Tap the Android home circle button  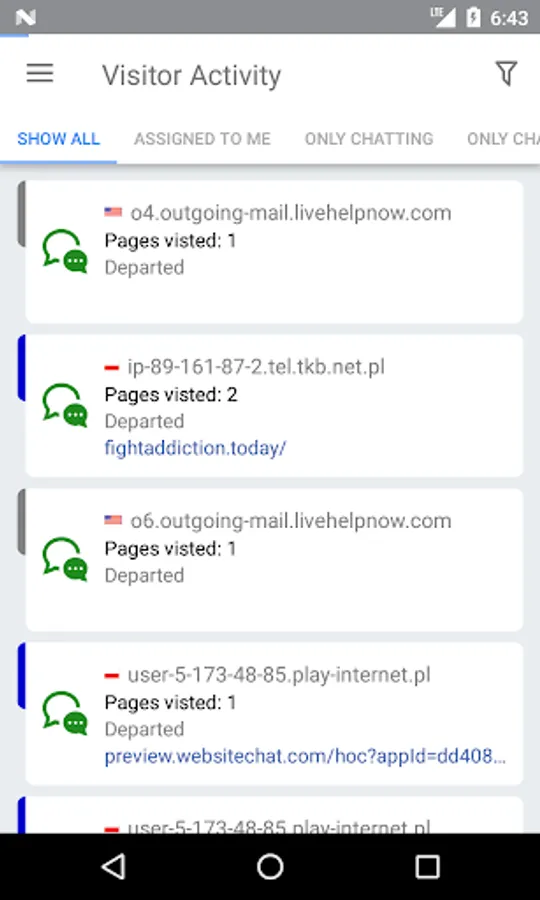(270, 866)
